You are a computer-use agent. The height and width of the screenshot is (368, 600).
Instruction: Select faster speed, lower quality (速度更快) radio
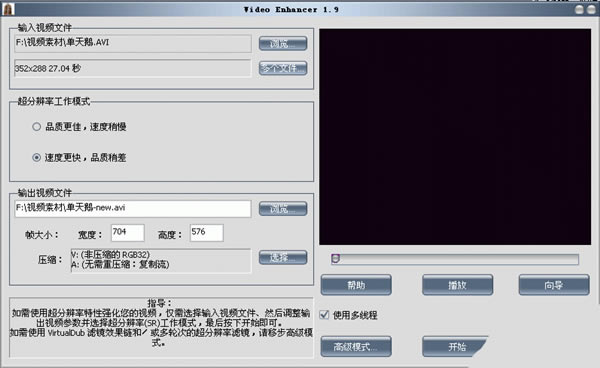[36, 157]
